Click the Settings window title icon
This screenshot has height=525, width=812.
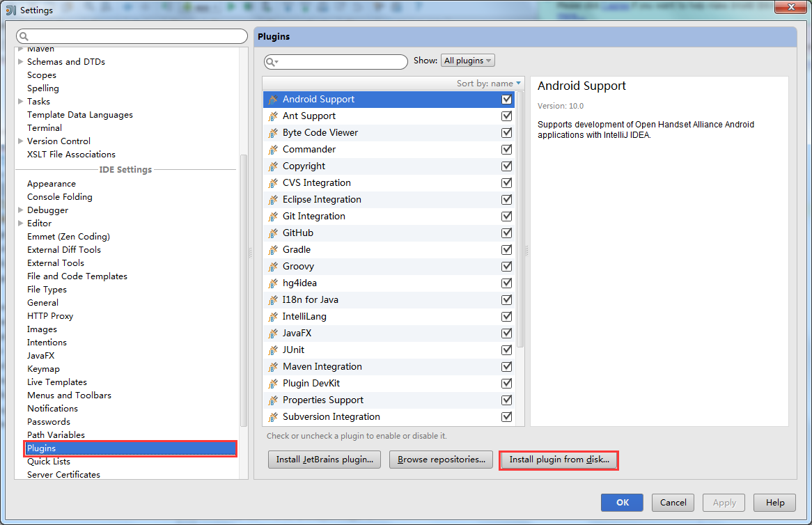point(11,10)
